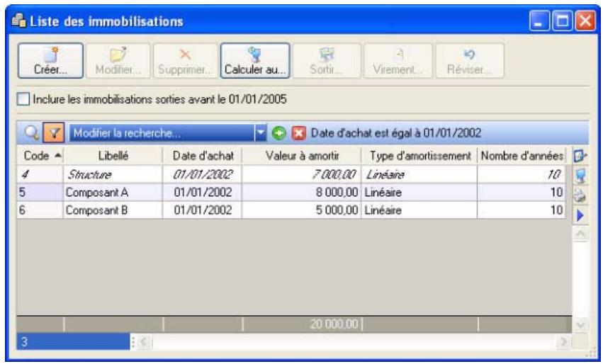Viewport: 603px width, 364px height.
Task: Click Linéaire in the Composant A row
Action: [x=383, y=192]
